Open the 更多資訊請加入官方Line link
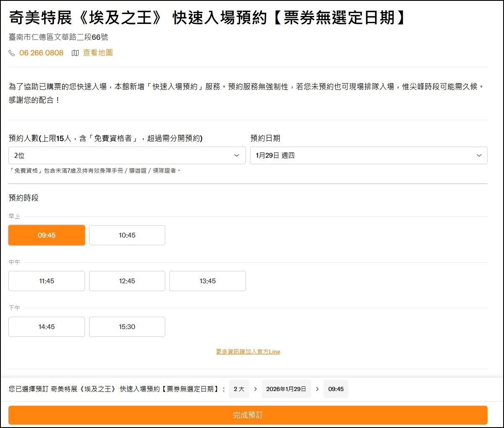The width and height of the screenshot is (504, 428). (248, 352)
